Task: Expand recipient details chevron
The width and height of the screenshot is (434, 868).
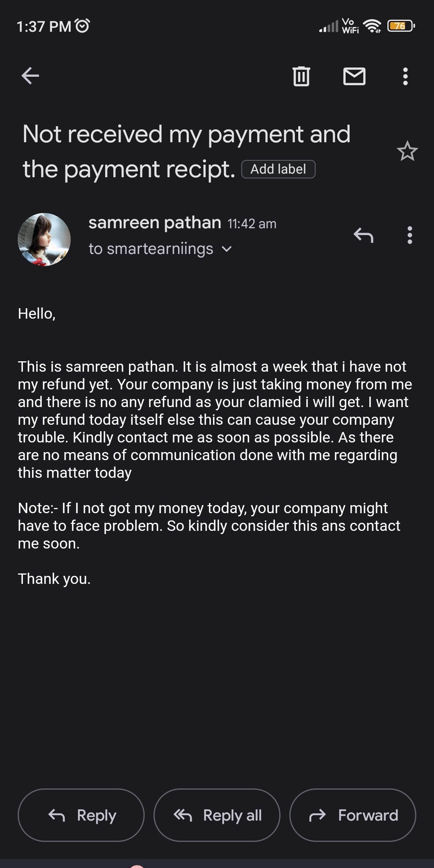Action: click(x=227, y=249)
